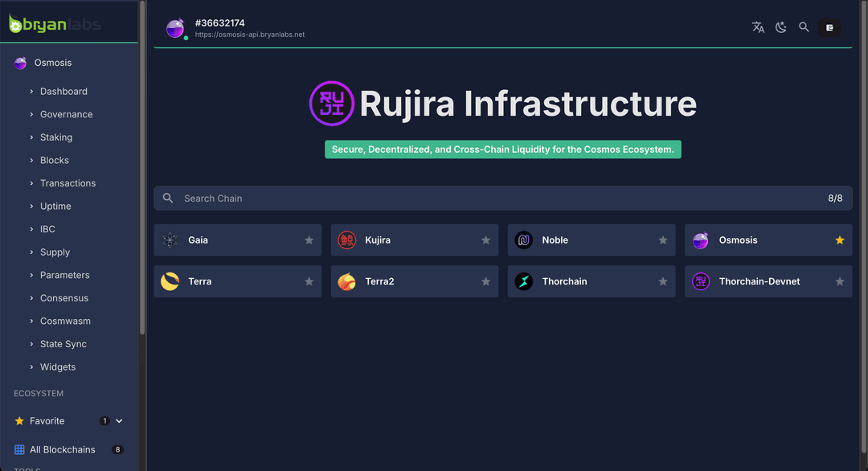
Task: Favorite the Thorchain chain star
Action: (662, 281)
